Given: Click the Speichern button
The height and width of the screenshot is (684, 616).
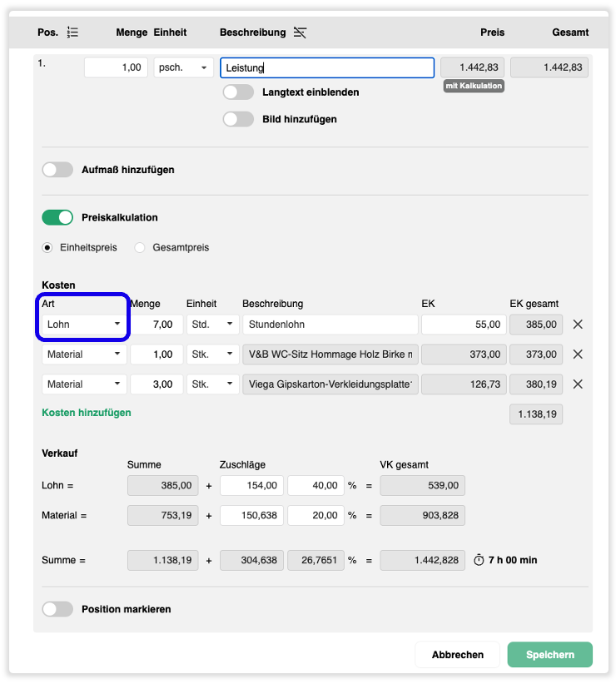Looking at the screenshot, I should click(549, 655).
